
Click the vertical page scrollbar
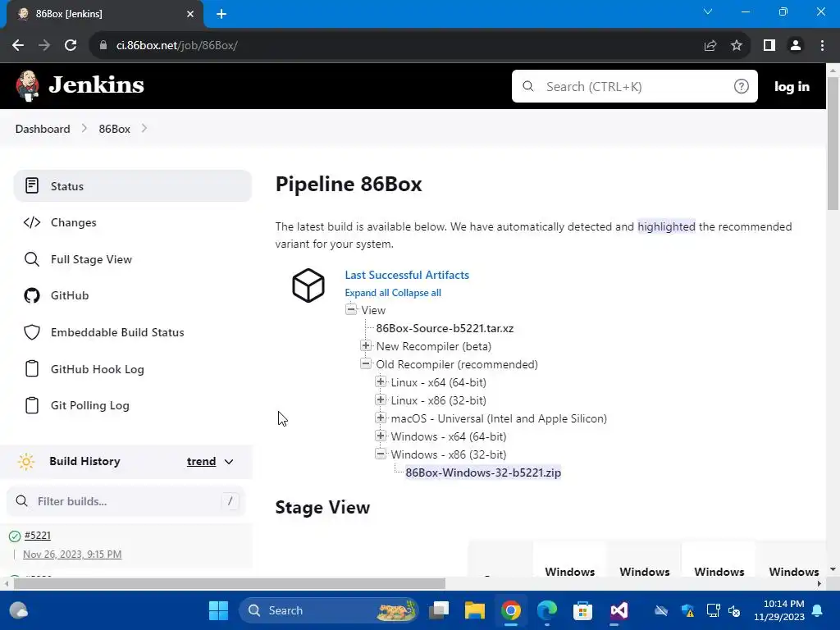point(833,144)
